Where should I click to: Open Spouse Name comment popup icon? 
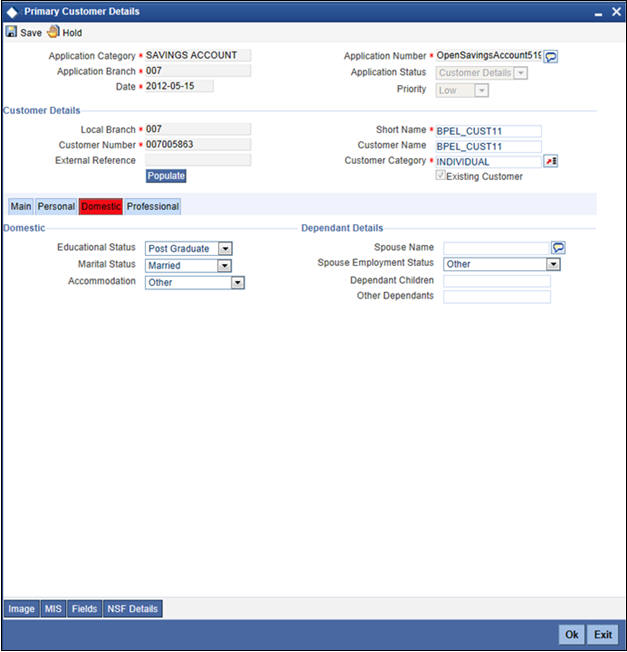pos(558,248)
